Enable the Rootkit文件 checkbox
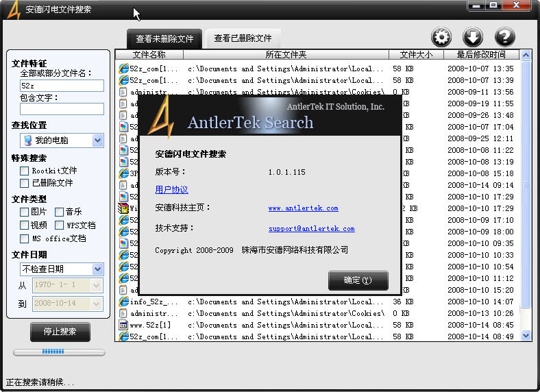The image size is (540, 392). coord(25,171)
